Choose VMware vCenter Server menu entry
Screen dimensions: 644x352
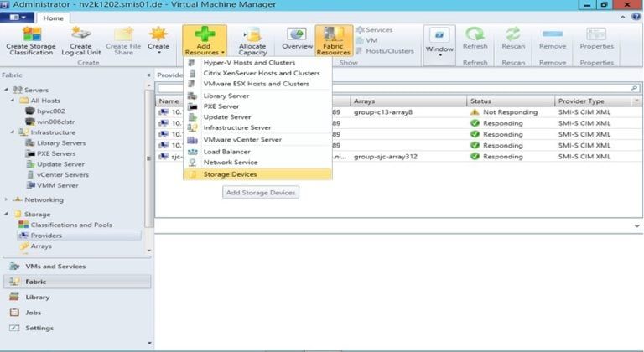coord(257,140)
